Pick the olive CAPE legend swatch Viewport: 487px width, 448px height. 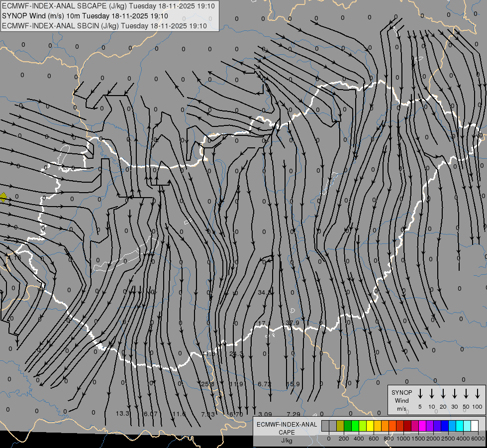[340, 426]
